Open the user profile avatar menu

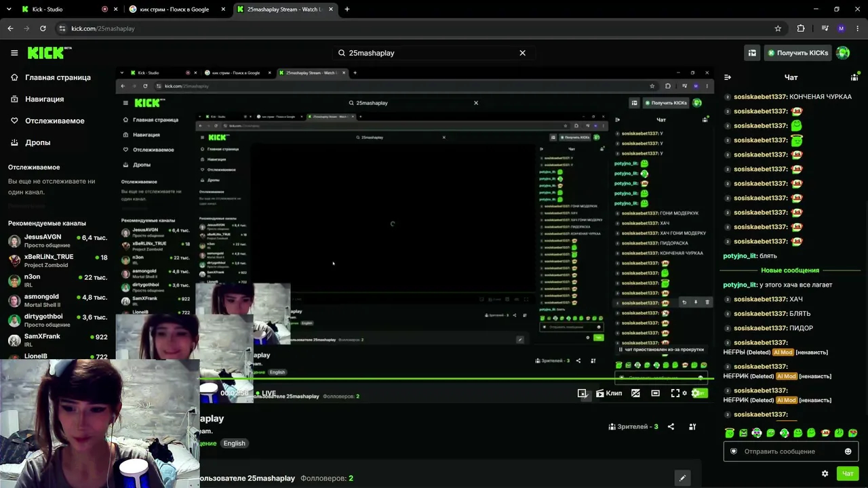843,53
